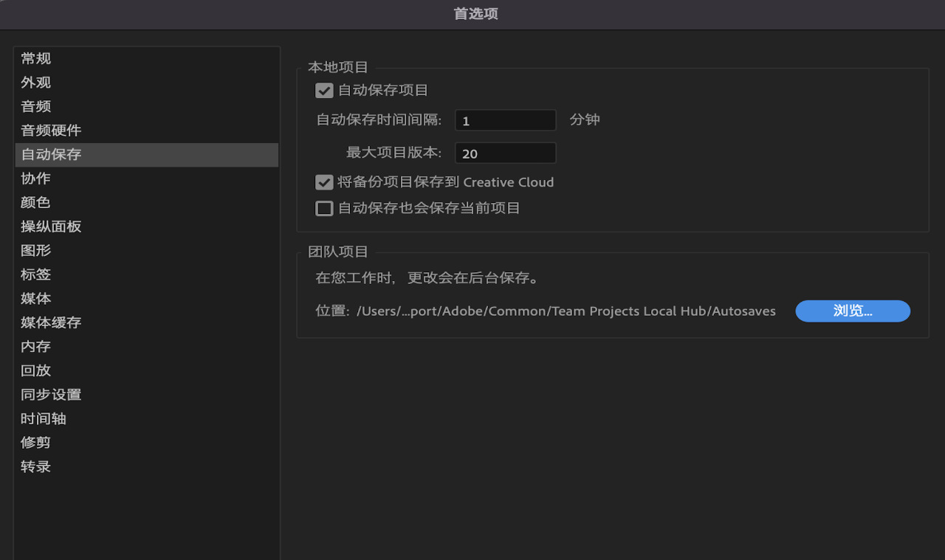Switch to the 内存 preferences
Image resolution: width=945 pixels, height=560 pixels.
(x=147, y=347)
